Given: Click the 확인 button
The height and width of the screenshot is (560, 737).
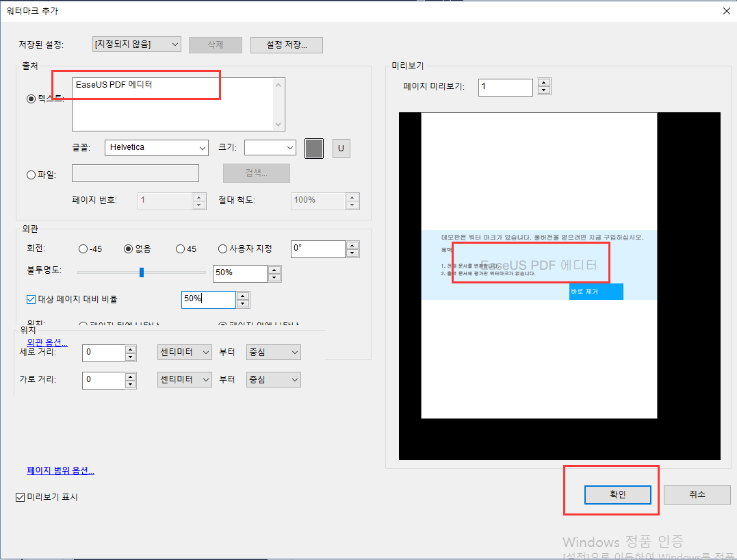Looking at the screenshot, I should [x=617, y=494].
